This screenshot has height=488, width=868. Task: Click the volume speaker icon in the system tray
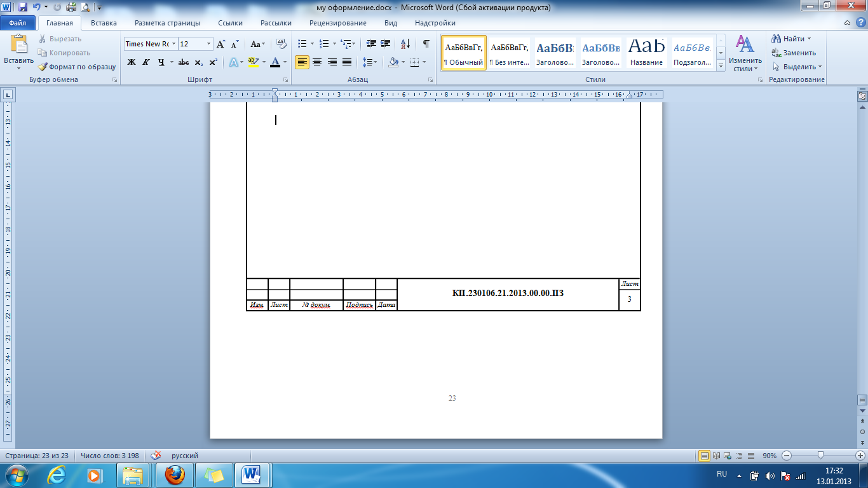[x=770, y=475]
